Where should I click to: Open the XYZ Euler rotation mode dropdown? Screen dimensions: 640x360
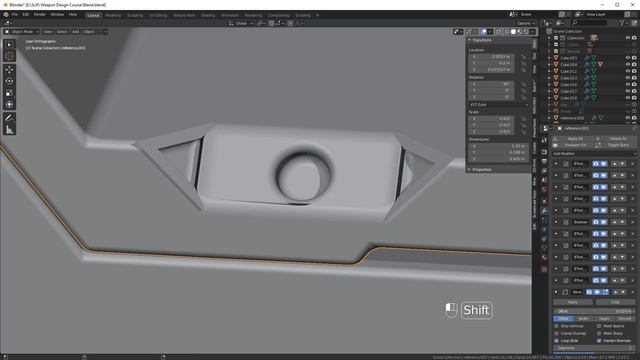pos(498,105)
